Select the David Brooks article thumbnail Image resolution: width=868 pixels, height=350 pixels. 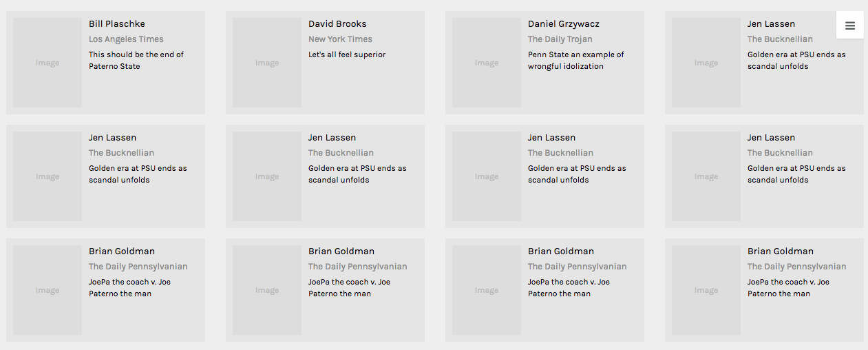tap(267, 63)
